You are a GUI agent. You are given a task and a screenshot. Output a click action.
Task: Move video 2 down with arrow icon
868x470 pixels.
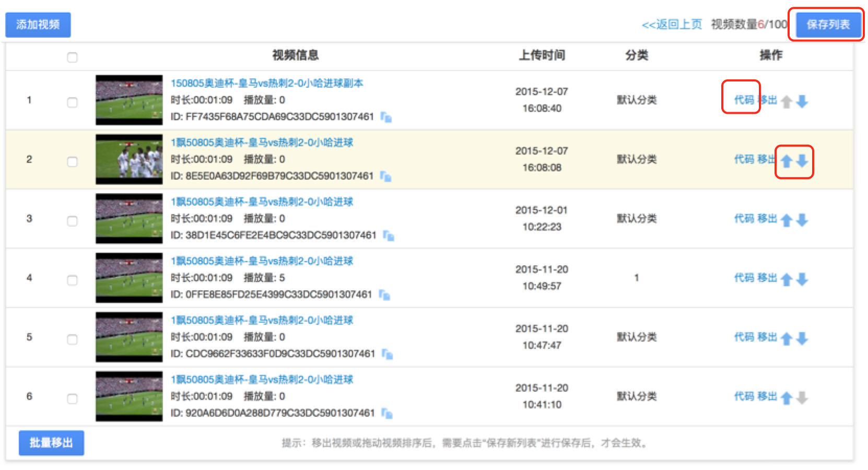pyautogui.click(x=802, y=161)
